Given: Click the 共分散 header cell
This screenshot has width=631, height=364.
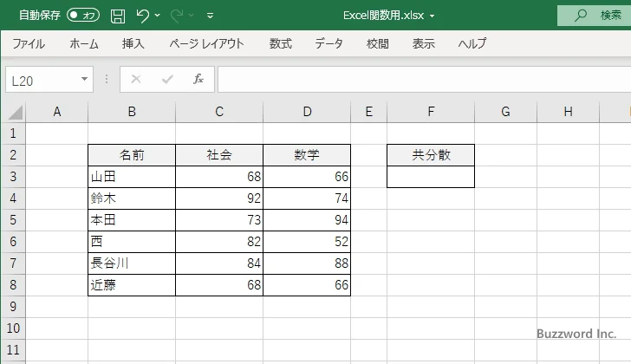Looking at the screenshot, I should (x=431, y=155).
